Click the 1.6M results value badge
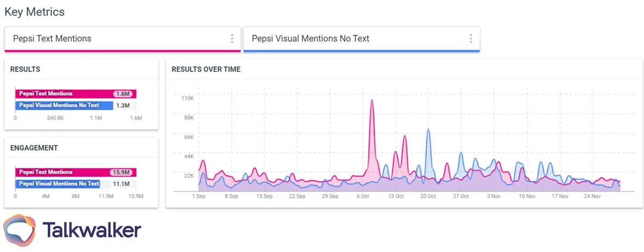This screenshot has height=252, width=644. pyautogui.click(x=123, y=94)
